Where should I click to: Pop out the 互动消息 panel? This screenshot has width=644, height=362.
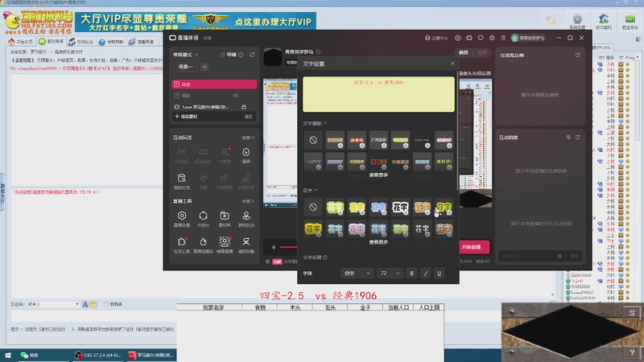pos(578,137)
